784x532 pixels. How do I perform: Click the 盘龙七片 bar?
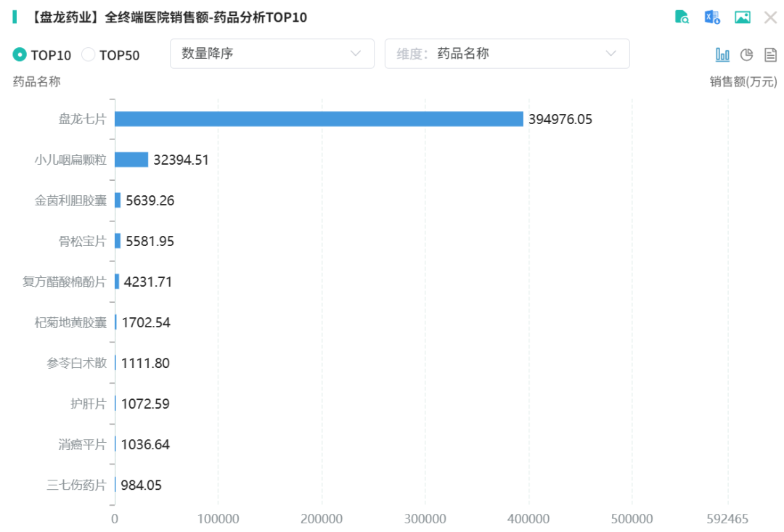coord(319,119)
